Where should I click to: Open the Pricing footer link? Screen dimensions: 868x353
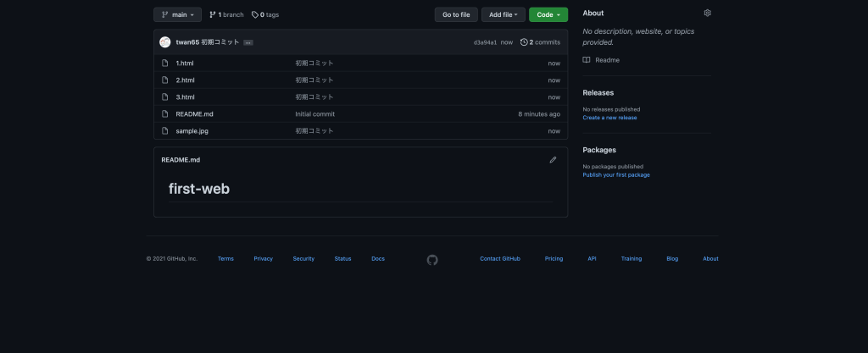(554, 259)
